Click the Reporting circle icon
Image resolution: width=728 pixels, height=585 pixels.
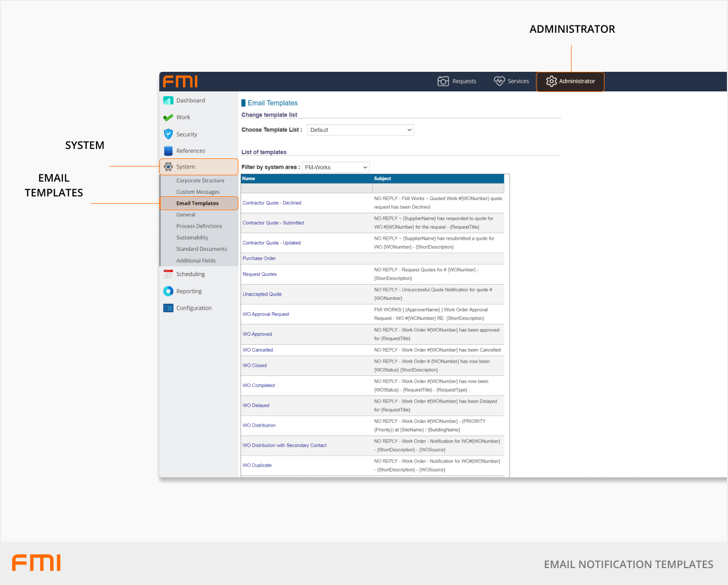pyautogui.click(x=168, y=291)
